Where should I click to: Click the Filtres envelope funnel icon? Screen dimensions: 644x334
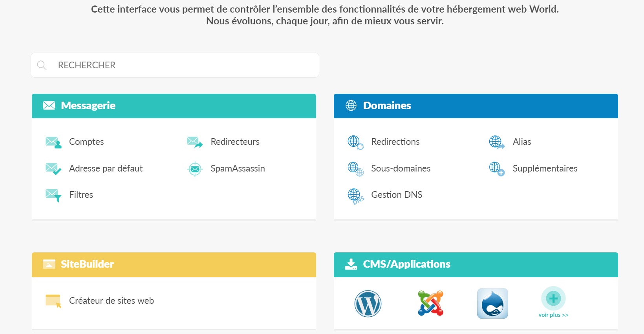(53, 195)
